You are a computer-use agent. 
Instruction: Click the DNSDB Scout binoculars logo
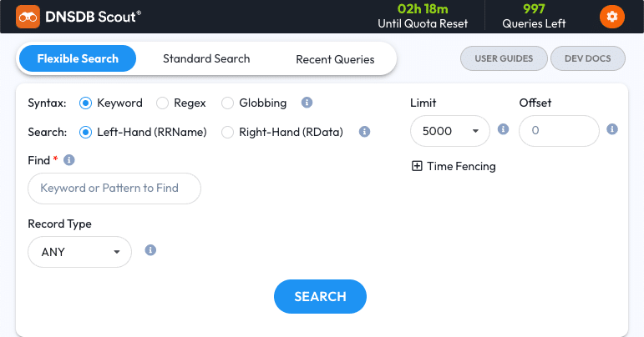coord(28,17)
